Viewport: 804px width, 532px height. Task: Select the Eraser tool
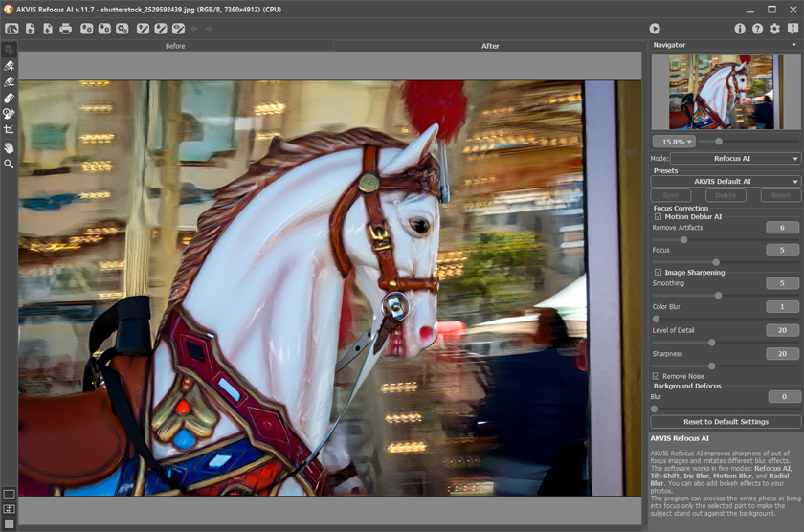(9, 98)
